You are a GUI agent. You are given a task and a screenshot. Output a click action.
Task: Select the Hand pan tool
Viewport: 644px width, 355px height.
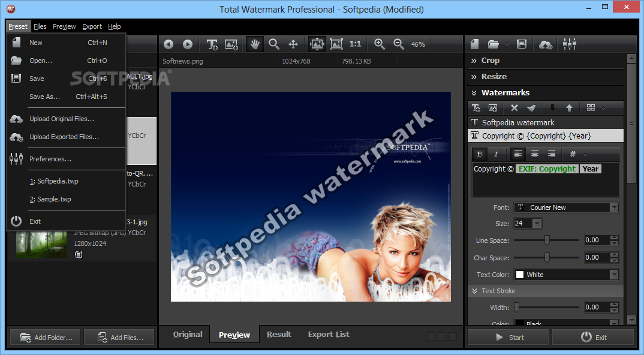coord(255,44)
